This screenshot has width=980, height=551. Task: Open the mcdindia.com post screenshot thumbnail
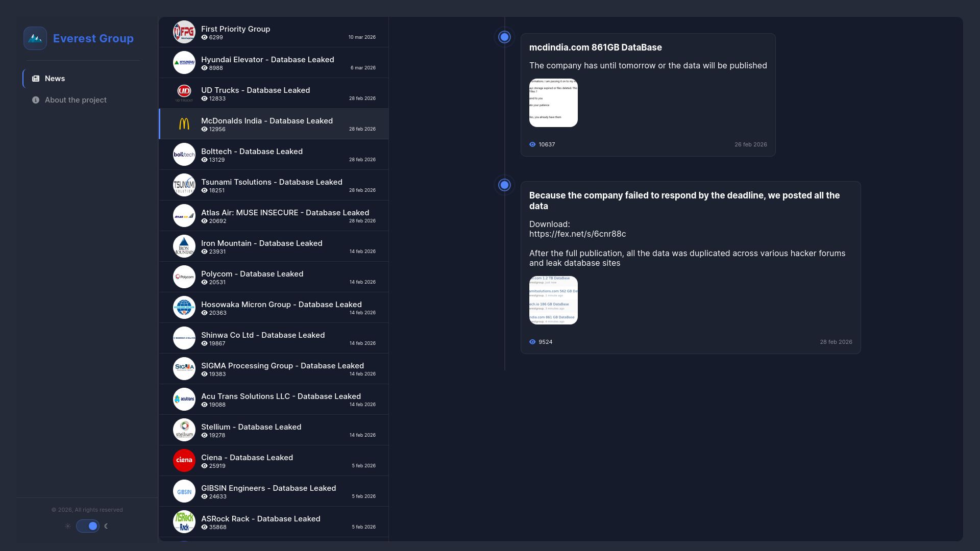(553, 103)
